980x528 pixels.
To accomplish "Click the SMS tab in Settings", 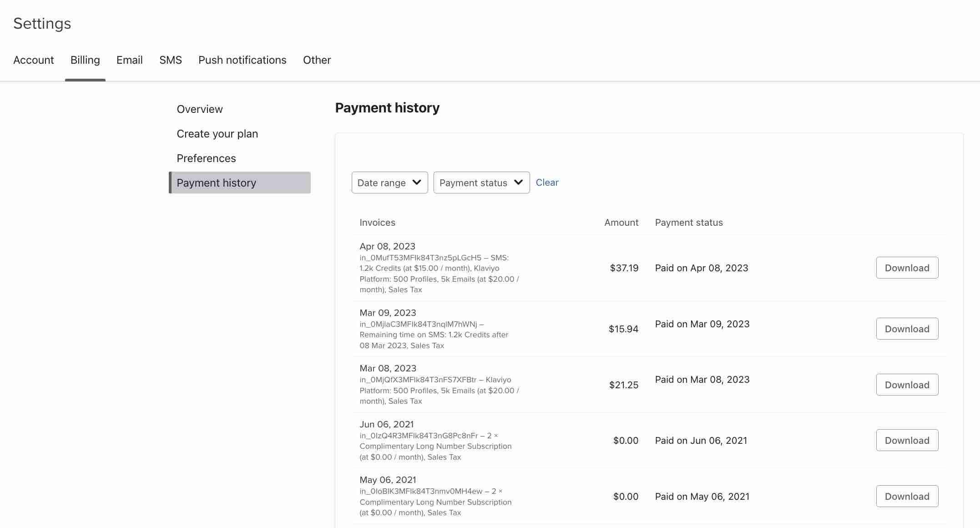I will click(x=170, y=60).
